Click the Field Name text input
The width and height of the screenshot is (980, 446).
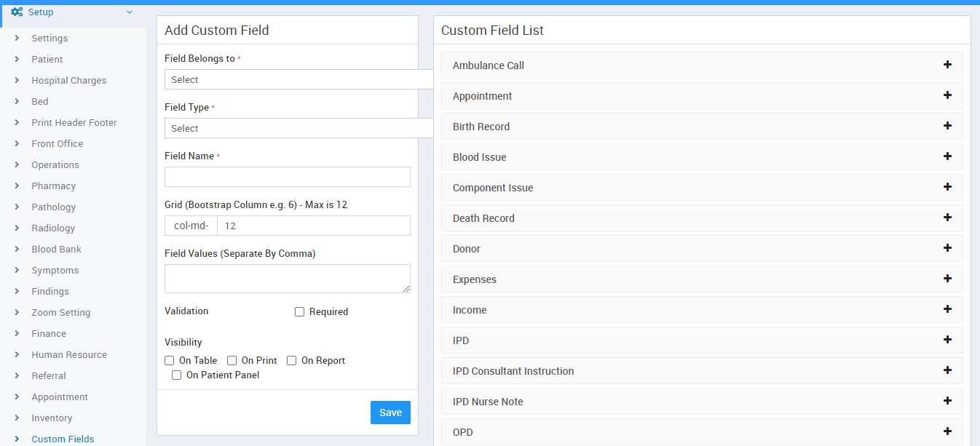288,177
